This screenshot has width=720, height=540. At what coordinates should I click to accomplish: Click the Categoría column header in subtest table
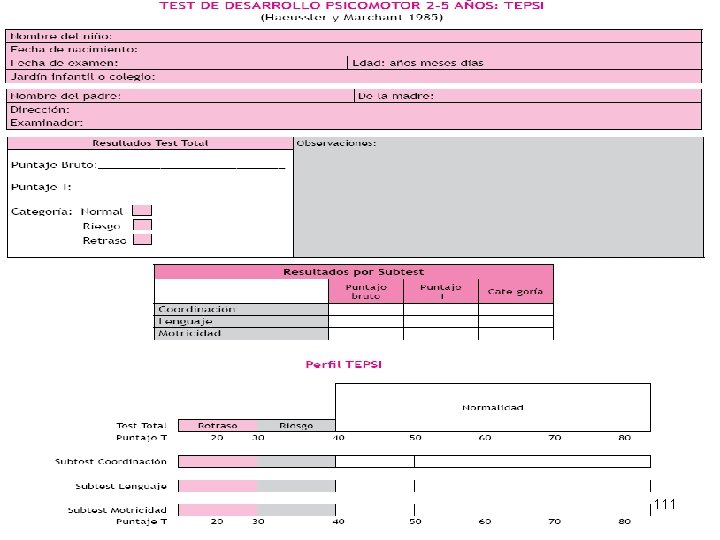coord(516,291)
